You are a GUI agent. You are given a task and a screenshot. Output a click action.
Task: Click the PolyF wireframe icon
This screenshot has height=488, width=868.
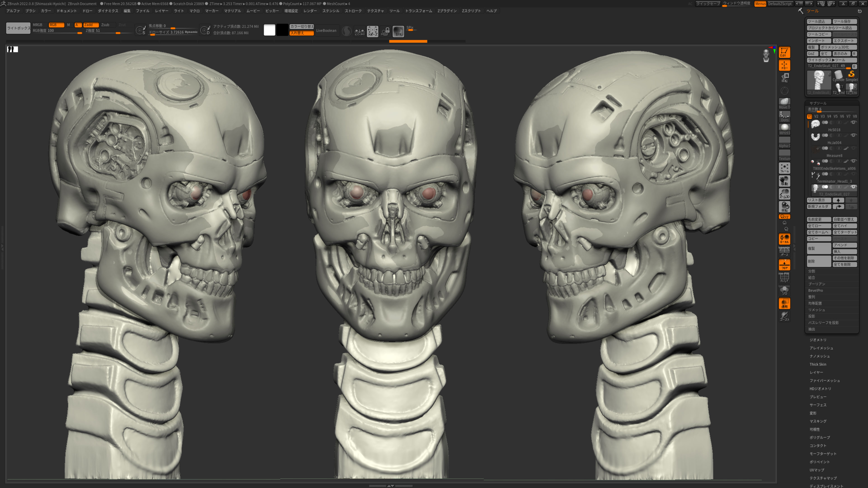[x=784, y=277]
